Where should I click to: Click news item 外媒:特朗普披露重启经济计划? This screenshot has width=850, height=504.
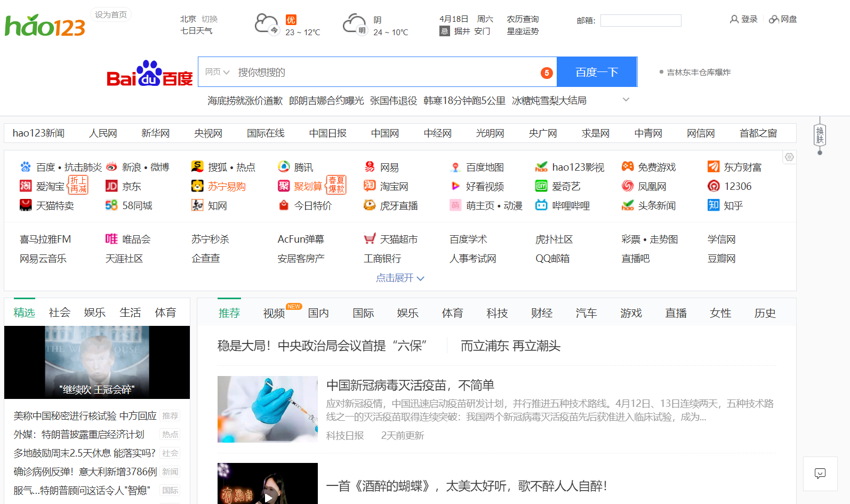79,434
